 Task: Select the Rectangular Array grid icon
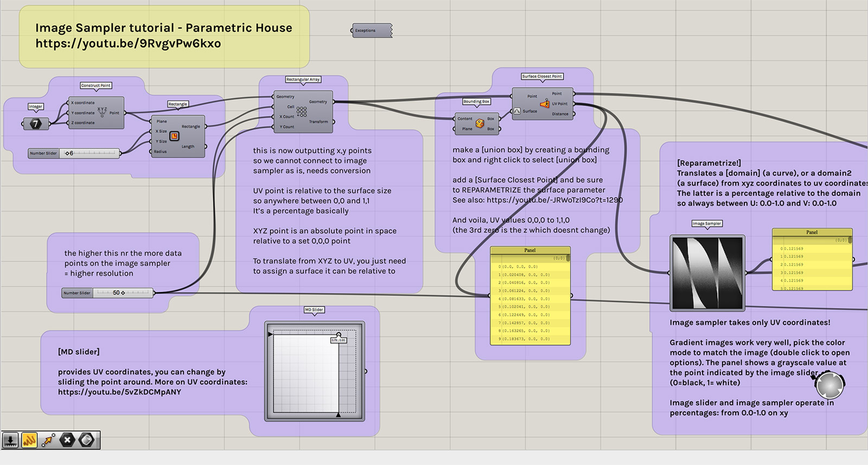[302, 112]
